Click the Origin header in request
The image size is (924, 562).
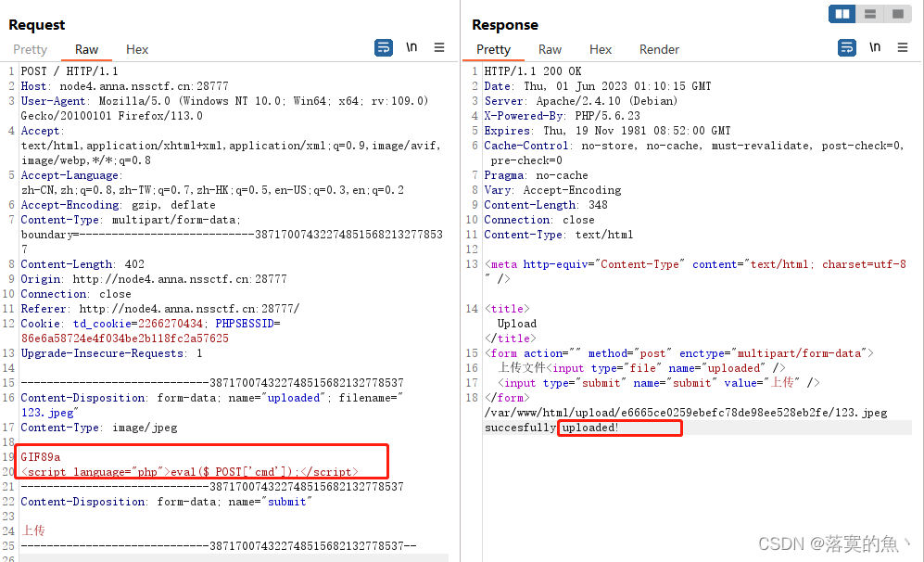click(154, 279)
